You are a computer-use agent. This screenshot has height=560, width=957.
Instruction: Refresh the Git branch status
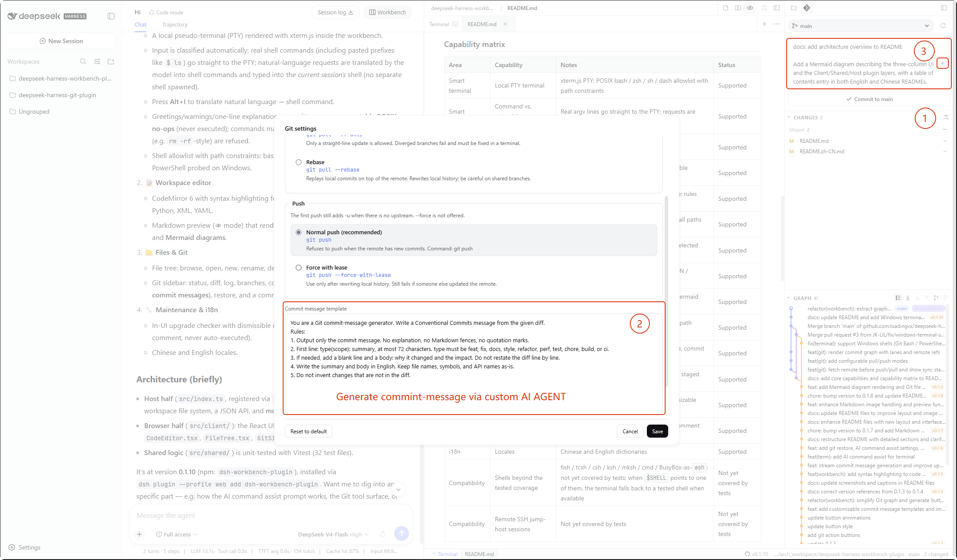click(943, 26)
